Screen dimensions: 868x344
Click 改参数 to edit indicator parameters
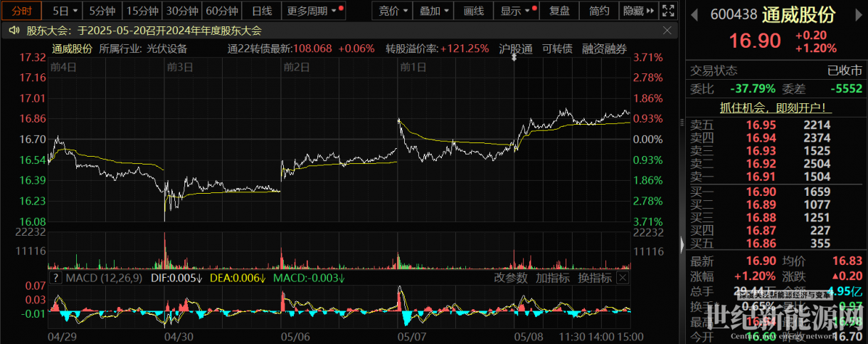[511, 278]
